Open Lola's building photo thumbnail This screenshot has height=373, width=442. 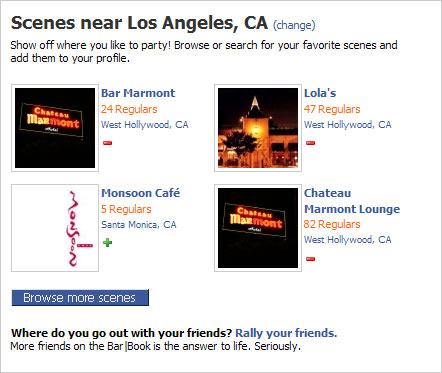[x=258, y=128]
